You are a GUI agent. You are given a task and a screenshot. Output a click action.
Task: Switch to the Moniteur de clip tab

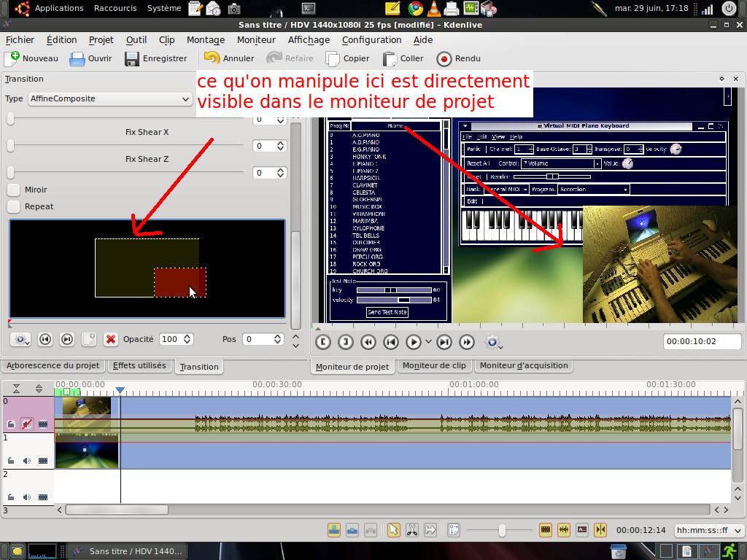(x=434, y=366)
